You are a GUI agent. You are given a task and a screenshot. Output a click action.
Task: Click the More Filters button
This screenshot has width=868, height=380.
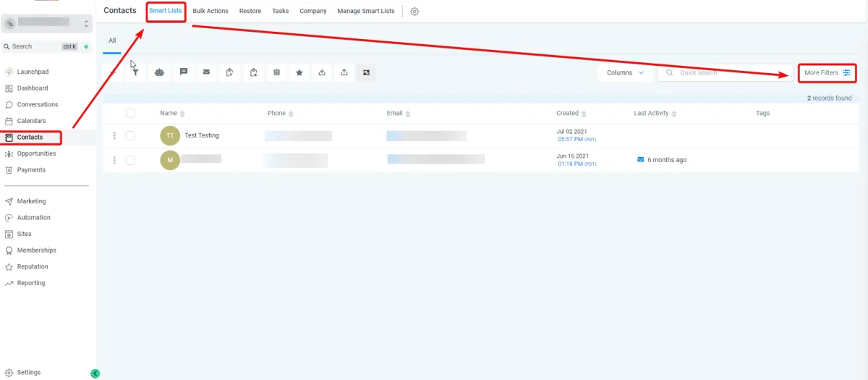827,72
